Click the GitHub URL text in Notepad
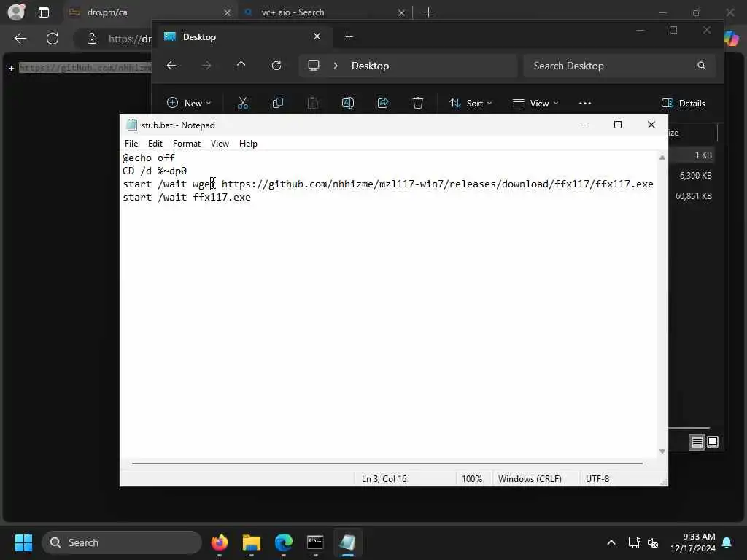 [x=438, y=184]
